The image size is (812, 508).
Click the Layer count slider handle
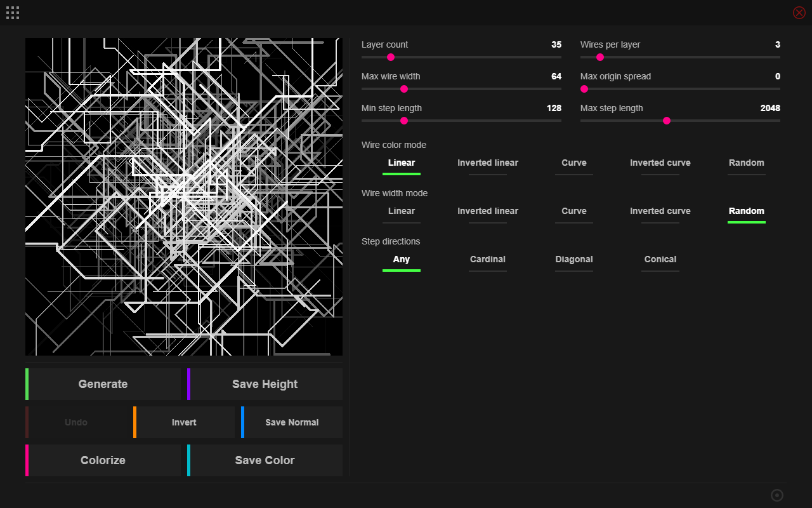tap(391, 57)
